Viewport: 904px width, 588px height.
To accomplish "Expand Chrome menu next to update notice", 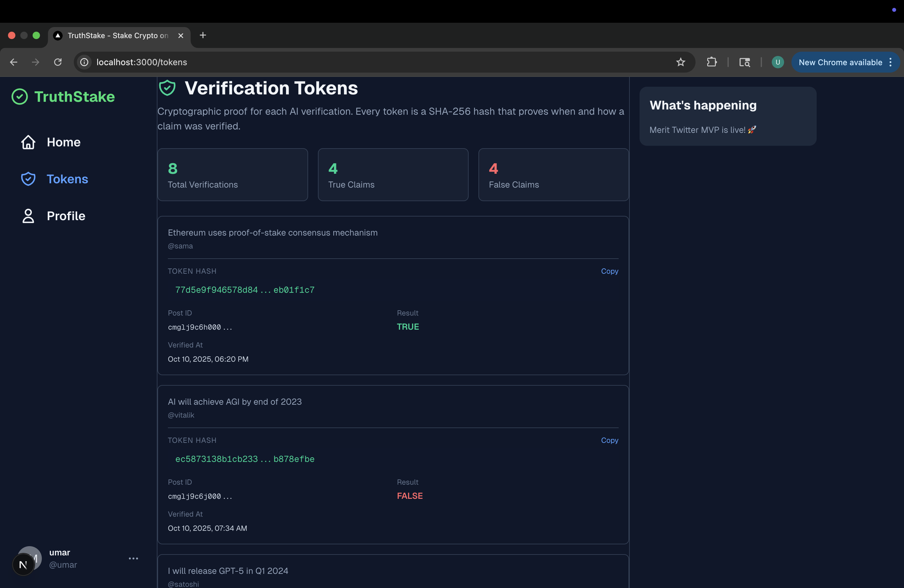I will pyautogui.click(x=890, y=62).
